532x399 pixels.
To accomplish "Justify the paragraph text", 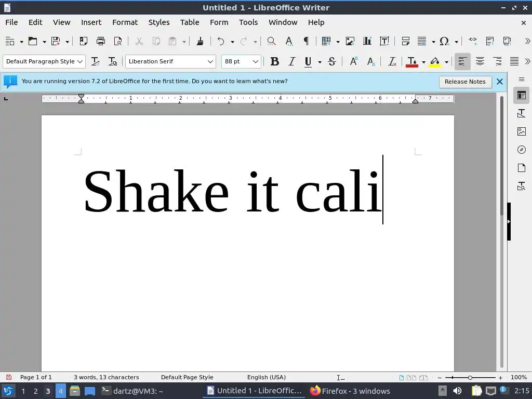I will pyautogui.click(x=514, y=61).
